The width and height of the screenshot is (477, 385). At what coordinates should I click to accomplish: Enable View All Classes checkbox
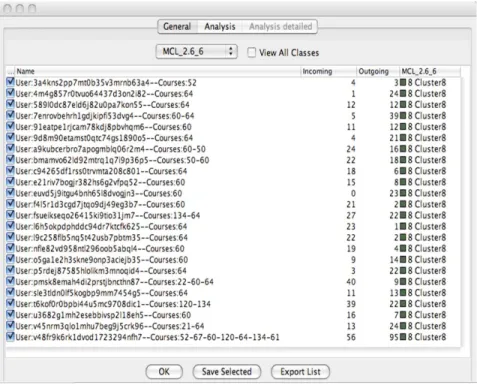(252, 53)
